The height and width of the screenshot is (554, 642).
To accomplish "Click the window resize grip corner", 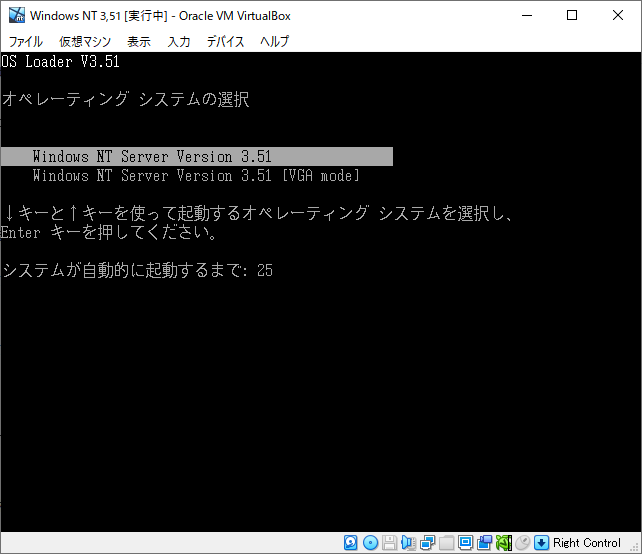I will (x=635, y=547).
